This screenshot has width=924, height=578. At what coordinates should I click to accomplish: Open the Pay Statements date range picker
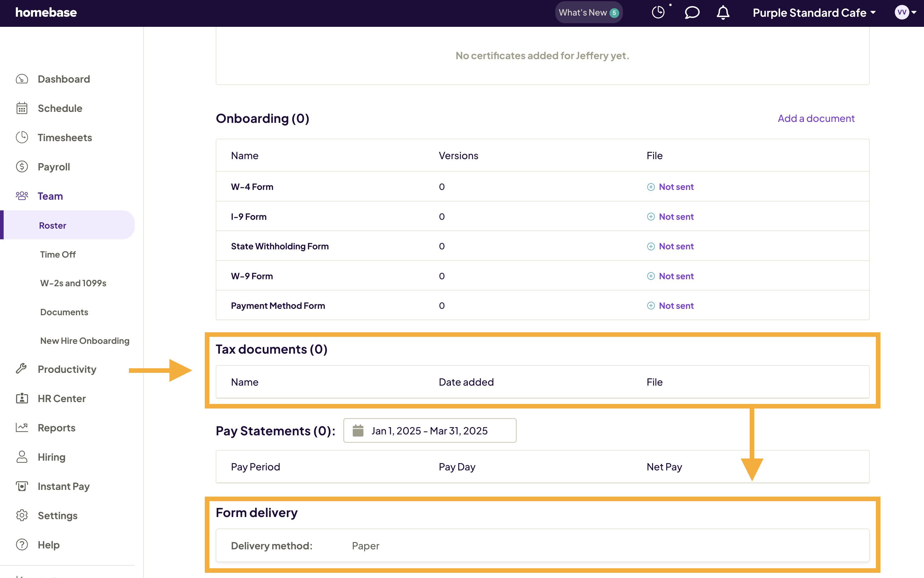[429, 430]
